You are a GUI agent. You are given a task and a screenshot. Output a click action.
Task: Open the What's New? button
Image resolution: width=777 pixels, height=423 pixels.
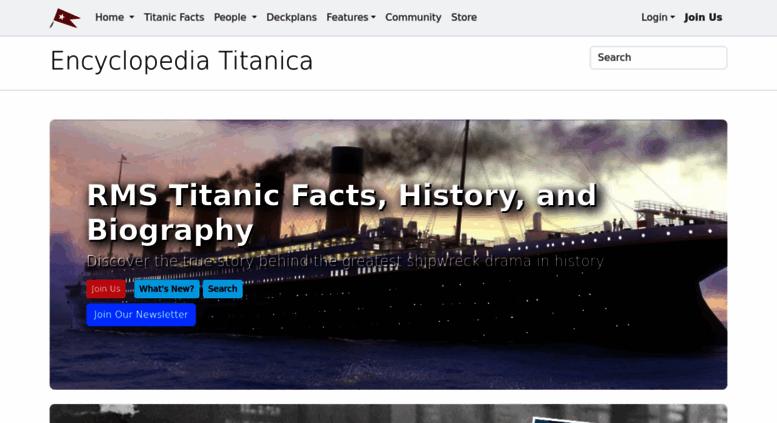click(x=166, y=289)
